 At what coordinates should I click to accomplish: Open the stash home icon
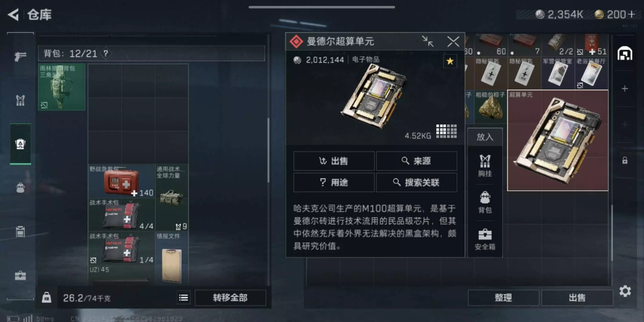(x=625, y=54)
